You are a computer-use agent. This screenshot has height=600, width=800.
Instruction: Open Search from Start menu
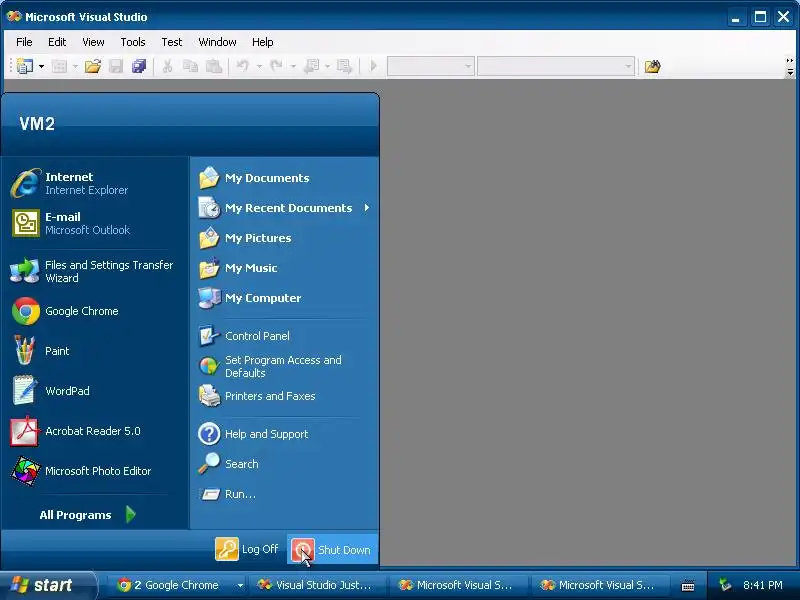284,464
